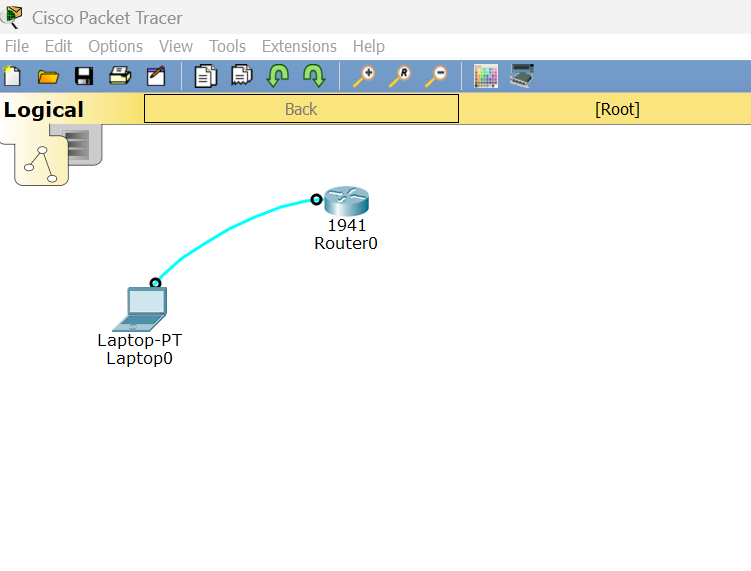Click the New file icon
This screenshot has width=751, height=571.
pos(12,76)
